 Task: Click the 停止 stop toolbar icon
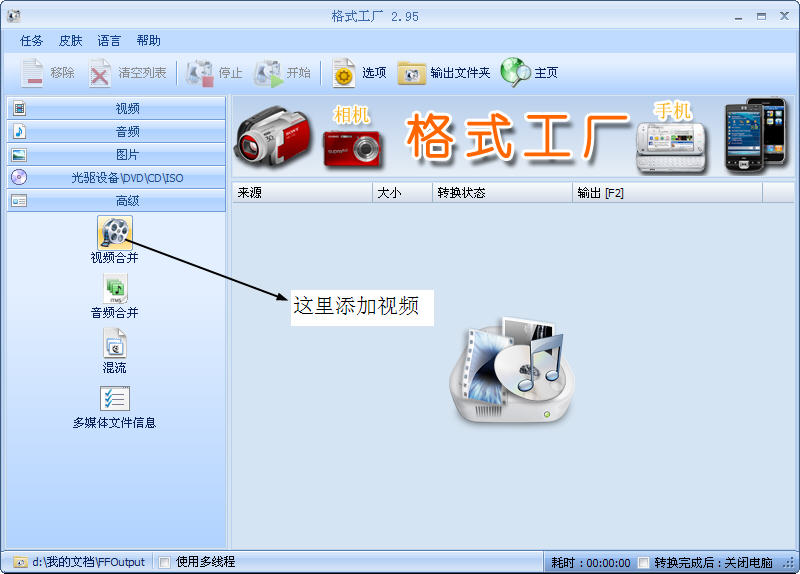[199, 73]
